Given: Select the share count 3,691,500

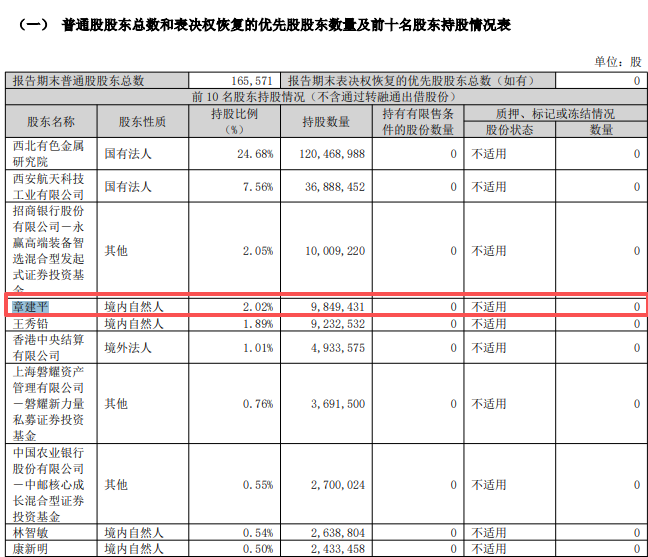Looking at the screenshot, I should (338, 404).
